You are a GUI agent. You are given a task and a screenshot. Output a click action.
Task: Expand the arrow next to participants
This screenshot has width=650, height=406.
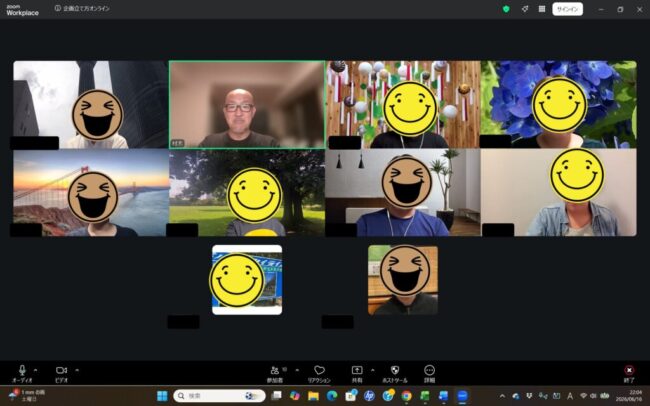pyautogui.click(x=297, y=370)
